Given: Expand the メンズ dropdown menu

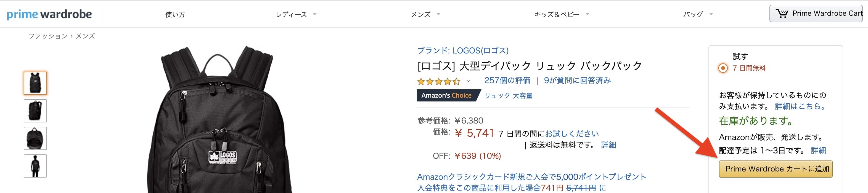Looking at the screenshot, I should tap(425, 14).
